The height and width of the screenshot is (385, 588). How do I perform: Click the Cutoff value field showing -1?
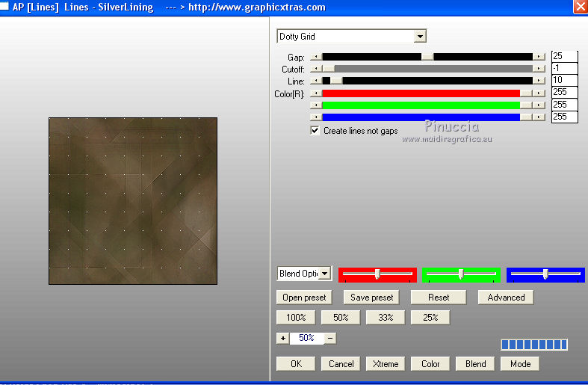[x=564, y=68]
